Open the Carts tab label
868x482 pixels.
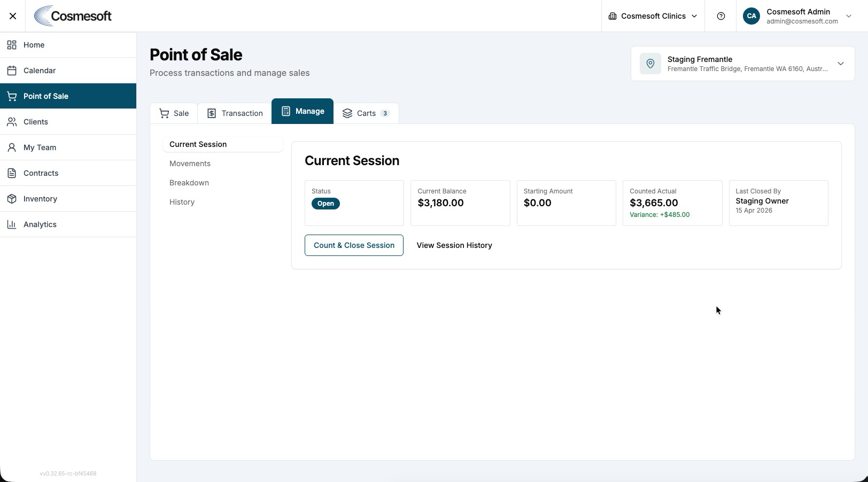coord(366,113)
